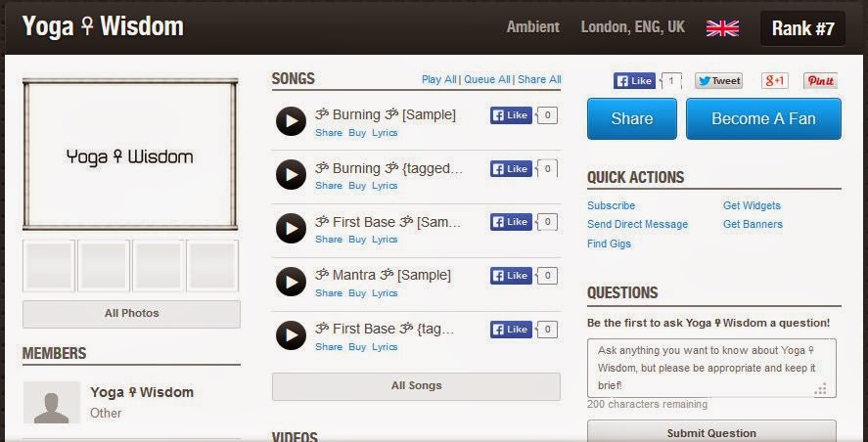Image resolution: width=868 pixels, height=442 pixels.
Task: Like First Base {tag... on Facebook
Action: point(511,330)
